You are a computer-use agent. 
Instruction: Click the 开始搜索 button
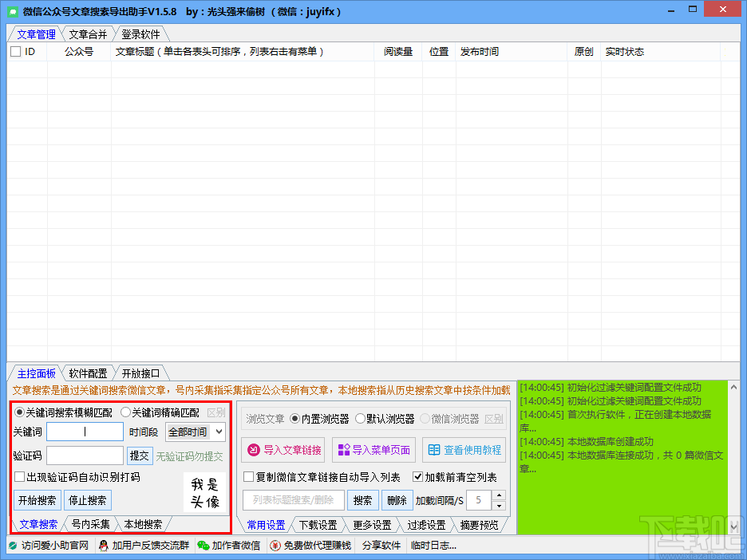click(38, 500)
